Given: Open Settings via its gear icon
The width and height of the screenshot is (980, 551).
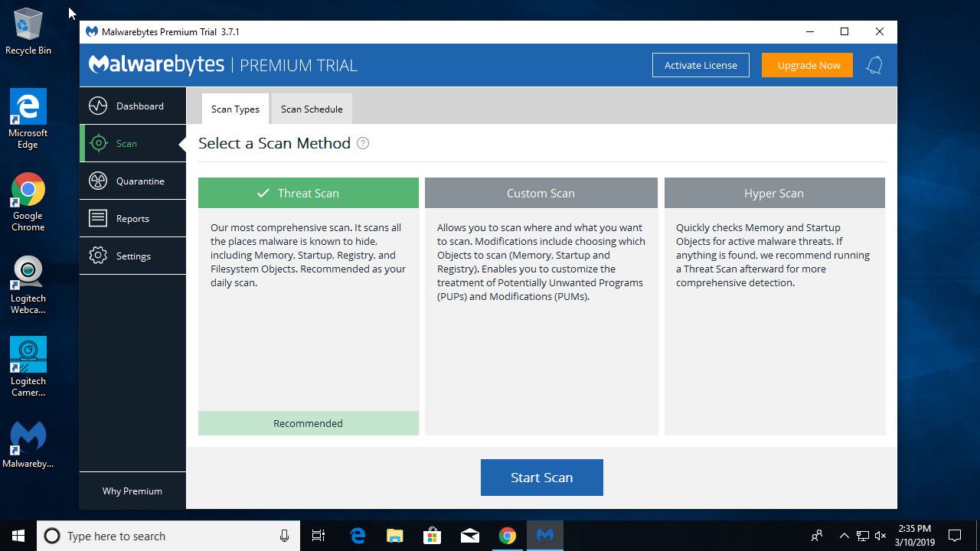Looking at the screenshot, I should [98, 256].
